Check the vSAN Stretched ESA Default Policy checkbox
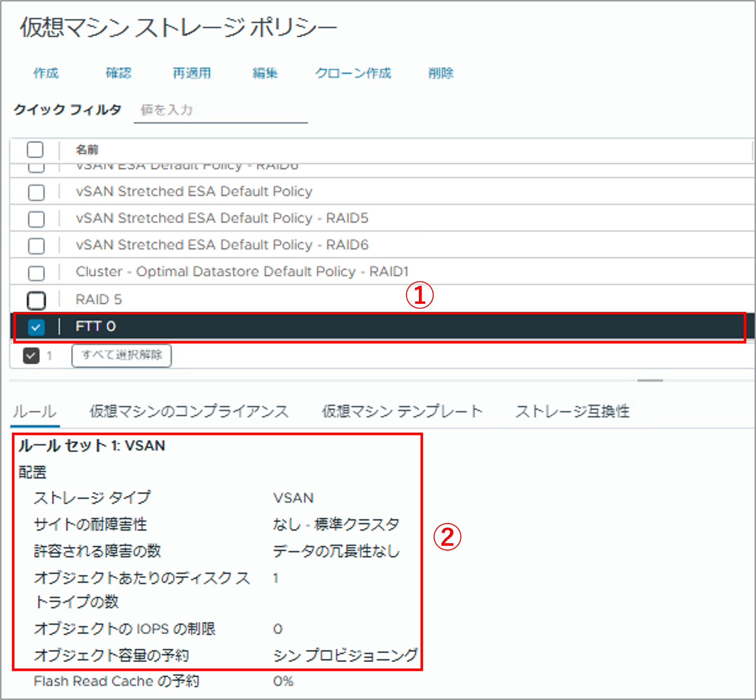 click(x=36, y=192)
